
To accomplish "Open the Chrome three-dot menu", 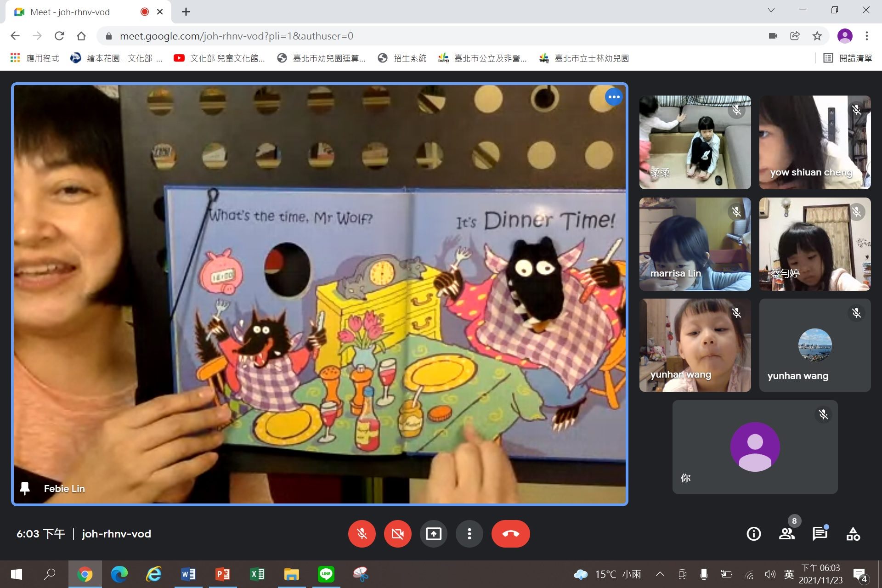I will click(867, 36).
